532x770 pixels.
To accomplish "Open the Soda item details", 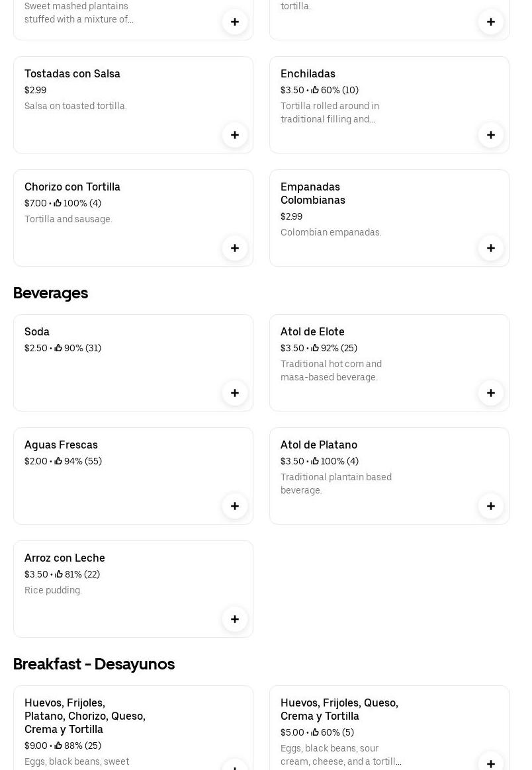I will [37, 331].
